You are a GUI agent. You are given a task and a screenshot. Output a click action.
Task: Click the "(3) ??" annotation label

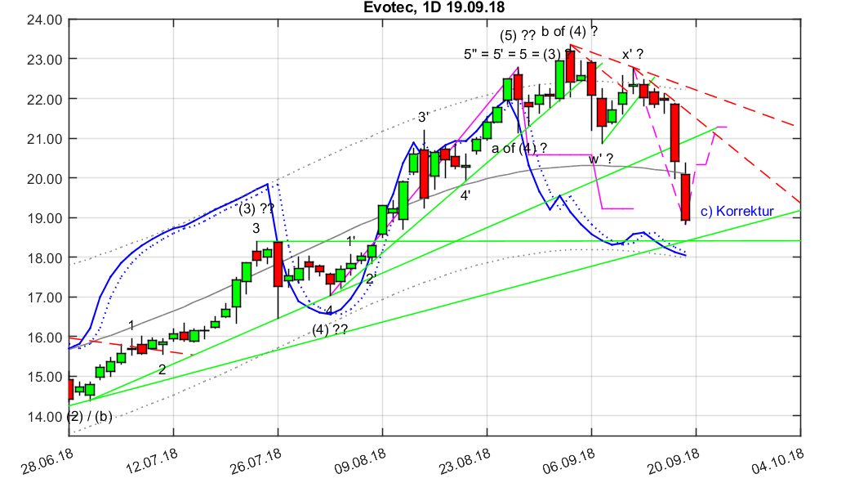pyautogui.click(x=256, y=207)
